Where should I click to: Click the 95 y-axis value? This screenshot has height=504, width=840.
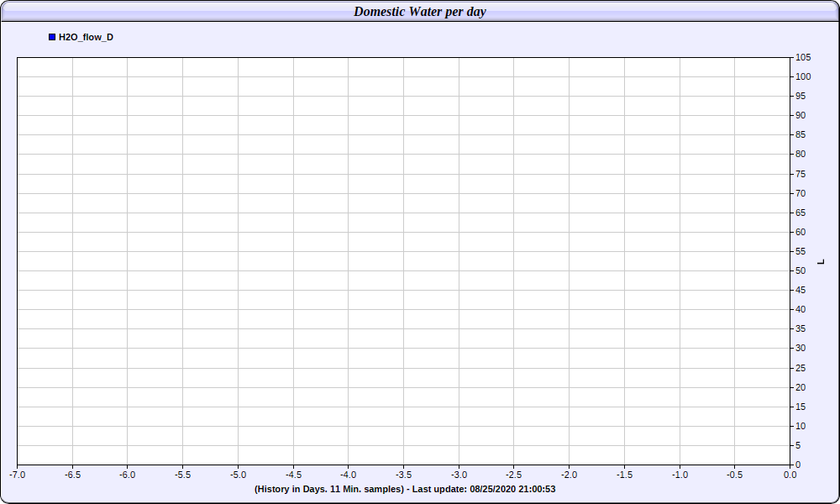pyautogui.click(x=801, y=96)
